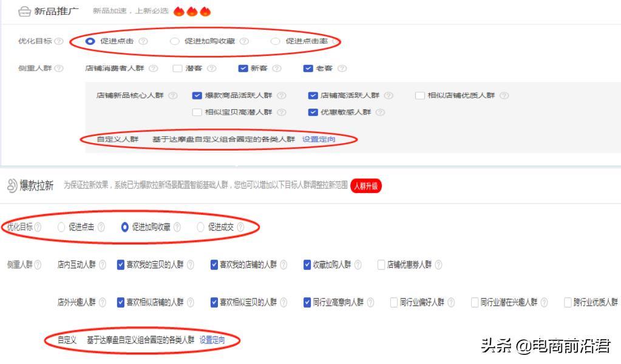Viewport: 621px width, 364px height.
Task: Click help icon beside 收藏加购人群
Action: coord(358,265)
